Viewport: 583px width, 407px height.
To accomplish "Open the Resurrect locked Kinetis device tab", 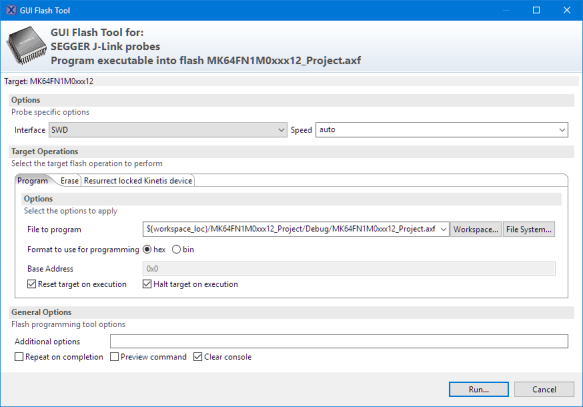I will coord(138,181).
